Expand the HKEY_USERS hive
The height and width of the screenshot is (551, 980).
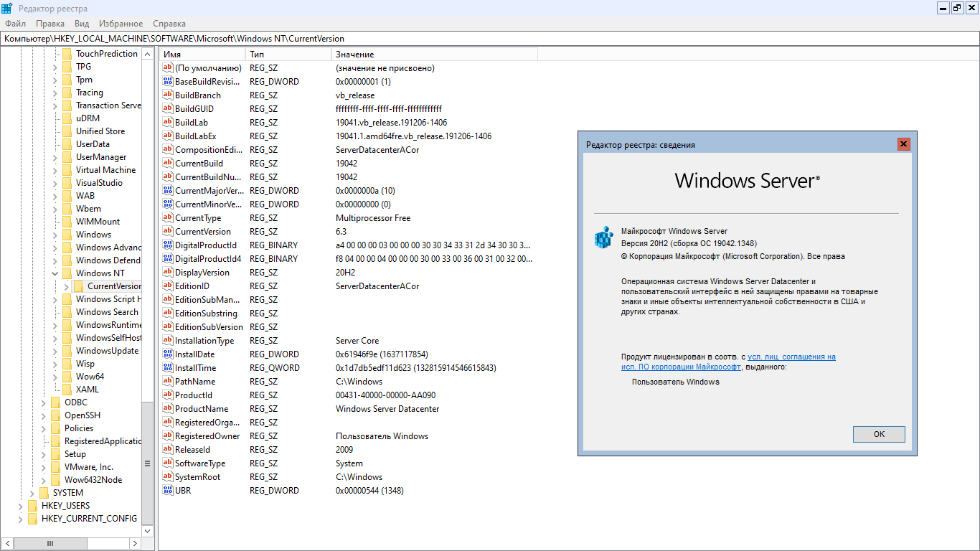21,506
